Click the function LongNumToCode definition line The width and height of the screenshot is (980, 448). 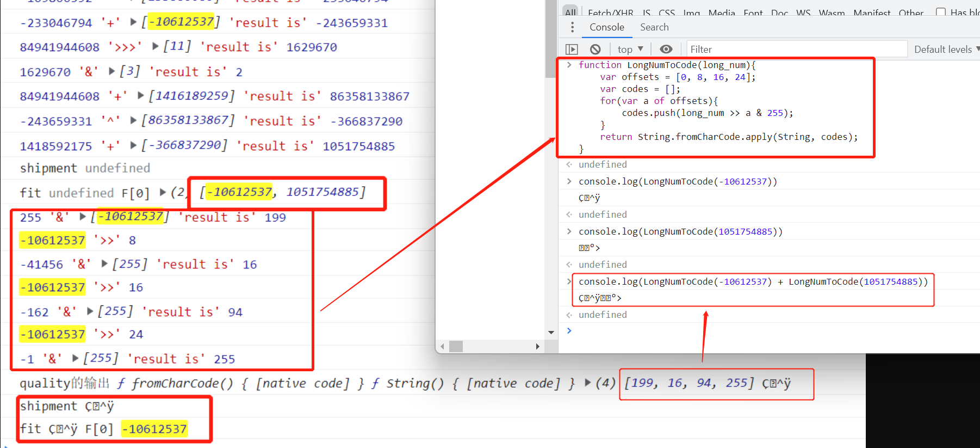[x=667, y=65]
